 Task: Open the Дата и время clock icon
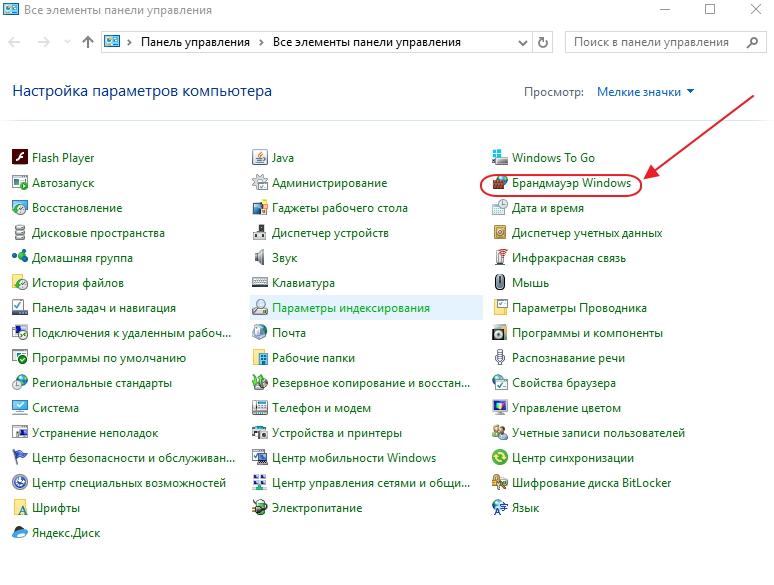[x=500, y=207]
